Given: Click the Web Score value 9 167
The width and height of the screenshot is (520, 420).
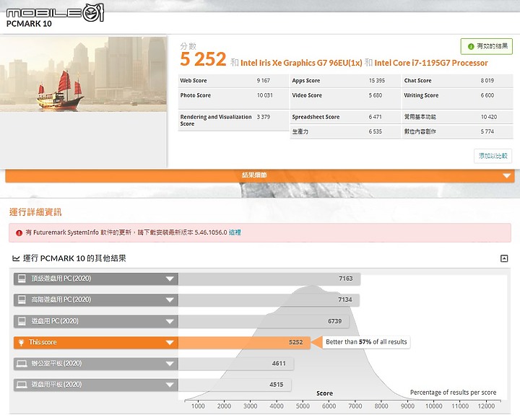Looking at the screenshot, I should [x=264, y=81].
